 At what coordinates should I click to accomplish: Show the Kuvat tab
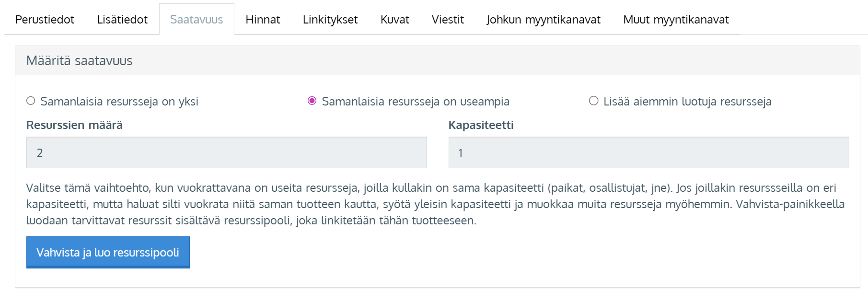tap(394, 20)
